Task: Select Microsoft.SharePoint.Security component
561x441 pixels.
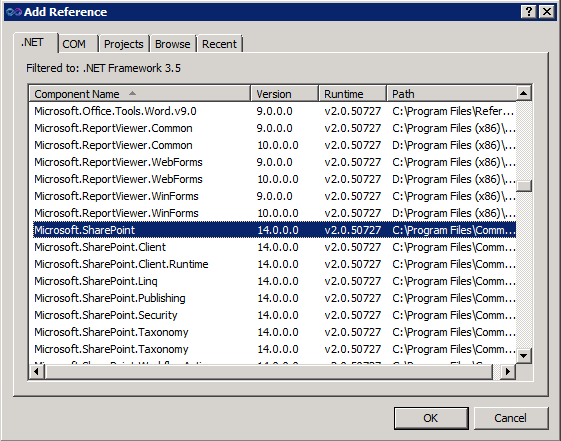Action: [273, 315]
